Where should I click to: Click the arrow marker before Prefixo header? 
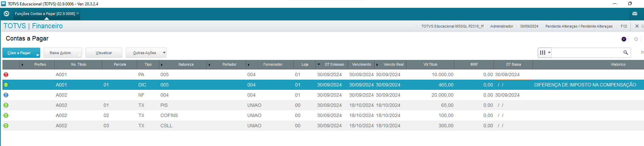(22, 65)
